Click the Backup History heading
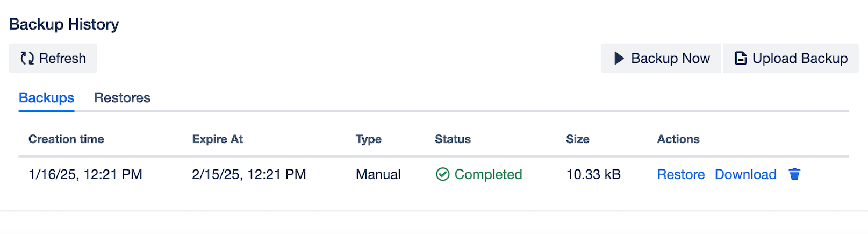This screenshot has width=868, height=234. [64, 24]
